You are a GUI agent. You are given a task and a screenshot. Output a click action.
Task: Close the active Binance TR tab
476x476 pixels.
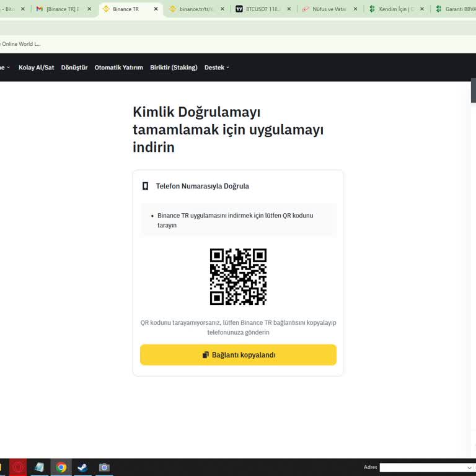pos(156,9)
